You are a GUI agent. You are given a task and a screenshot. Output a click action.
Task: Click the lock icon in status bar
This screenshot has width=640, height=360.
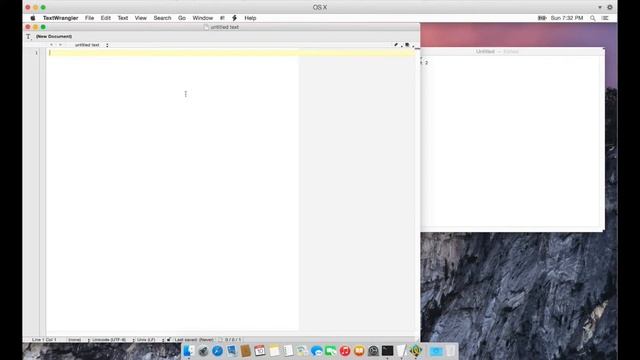click(x=169, y=340)
